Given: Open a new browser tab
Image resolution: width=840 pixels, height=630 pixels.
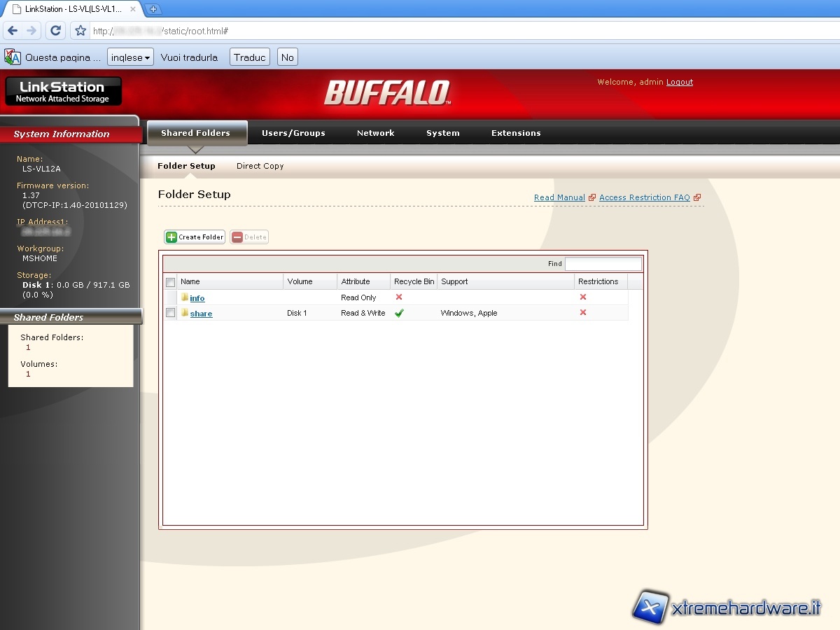Looking at the screenshot, I should click(x=153, y=9).
